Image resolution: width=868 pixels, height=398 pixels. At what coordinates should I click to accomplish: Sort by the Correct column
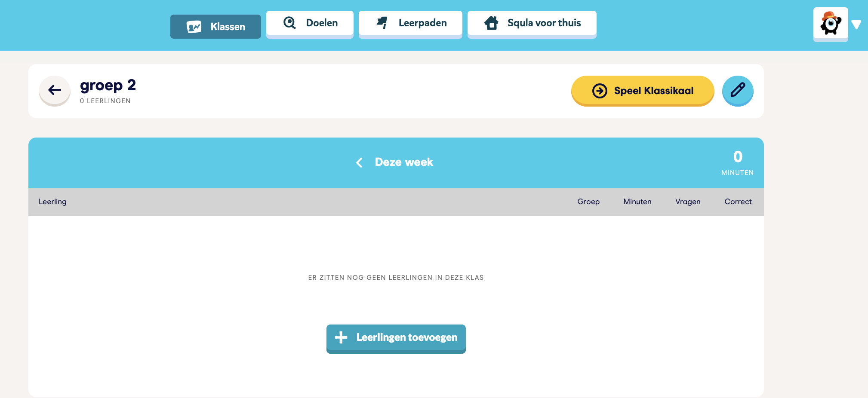738,202
